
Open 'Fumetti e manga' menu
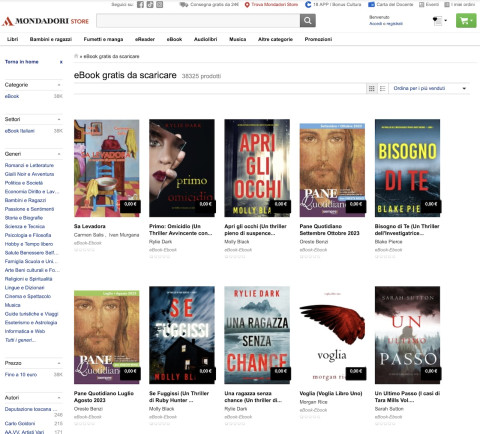click(103, 39)
